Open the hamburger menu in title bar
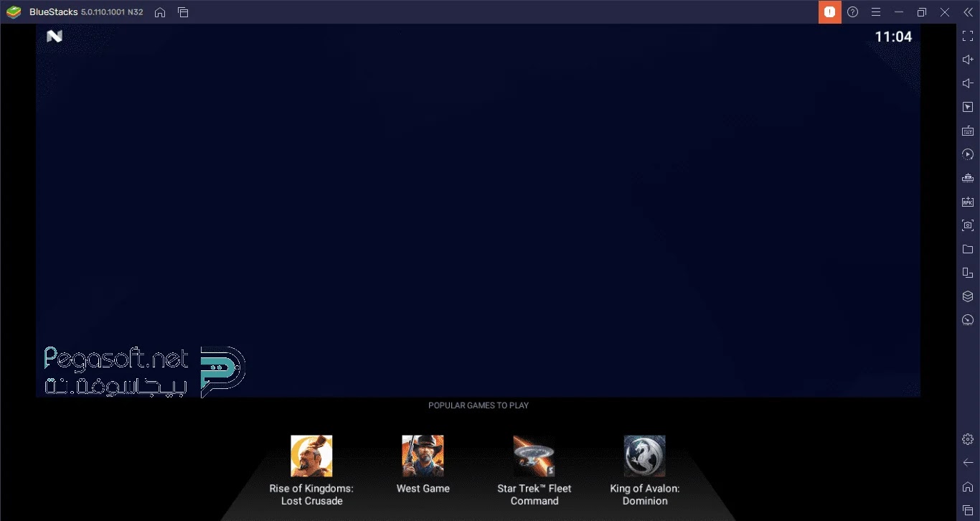Image resolution: width=980 pixels, height=521 pixels. click(x=875, y=12)
